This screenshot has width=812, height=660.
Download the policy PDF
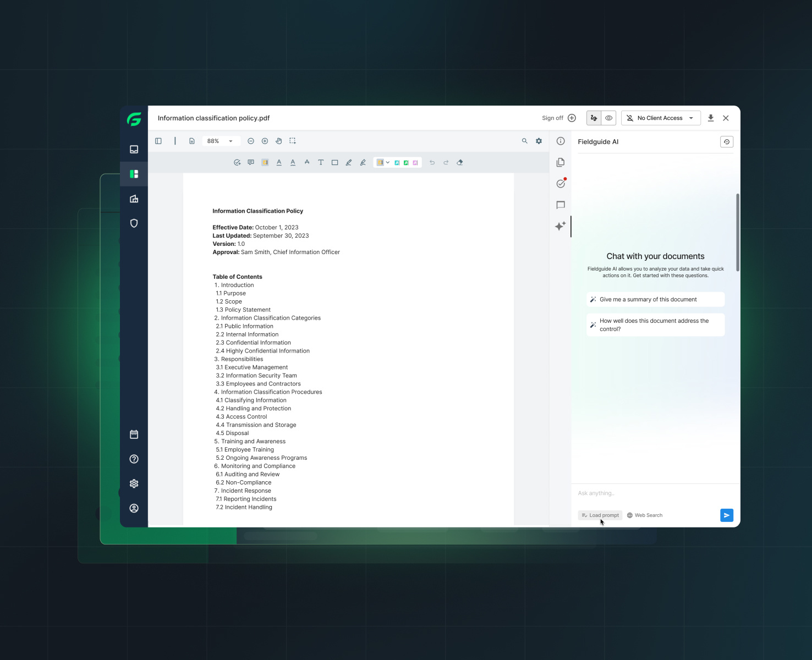pyautogui.click(x=711, y=118)
